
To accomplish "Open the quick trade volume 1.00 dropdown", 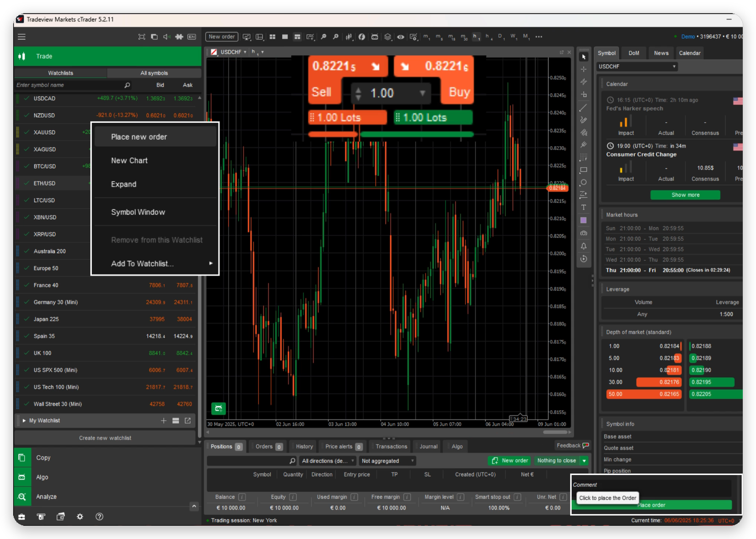I will tap(422, 93).
